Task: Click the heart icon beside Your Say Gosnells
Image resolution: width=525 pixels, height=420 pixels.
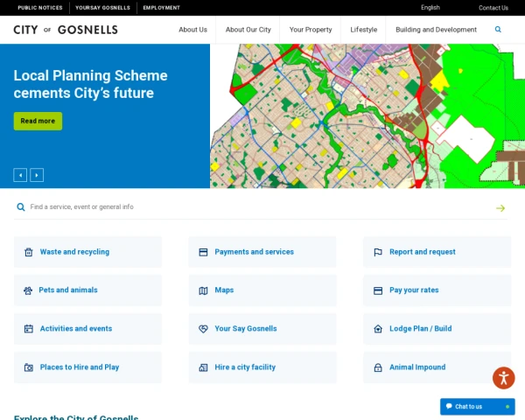Action: pyautogui.click(x=203, y=329)
